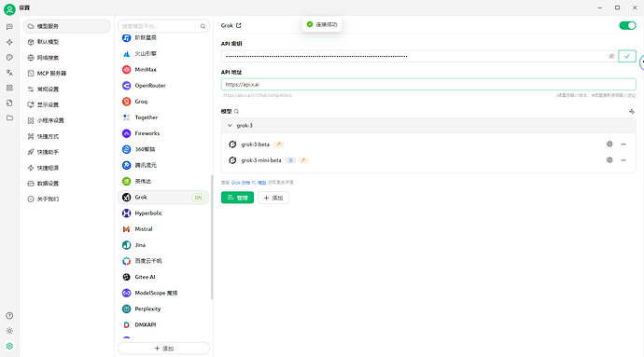Click the tool-use badge on grok-3-mini-beta
Viewport: 644px width, 357px height.
pyautogui.click(x=303, y=160)
